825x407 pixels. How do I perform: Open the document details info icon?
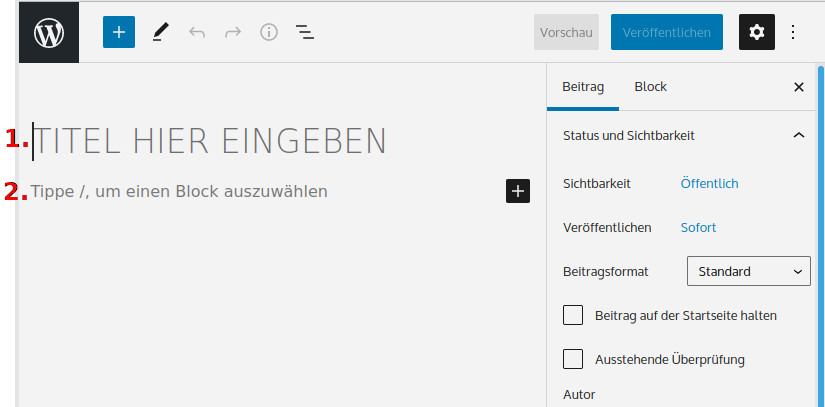click(269, 33)
